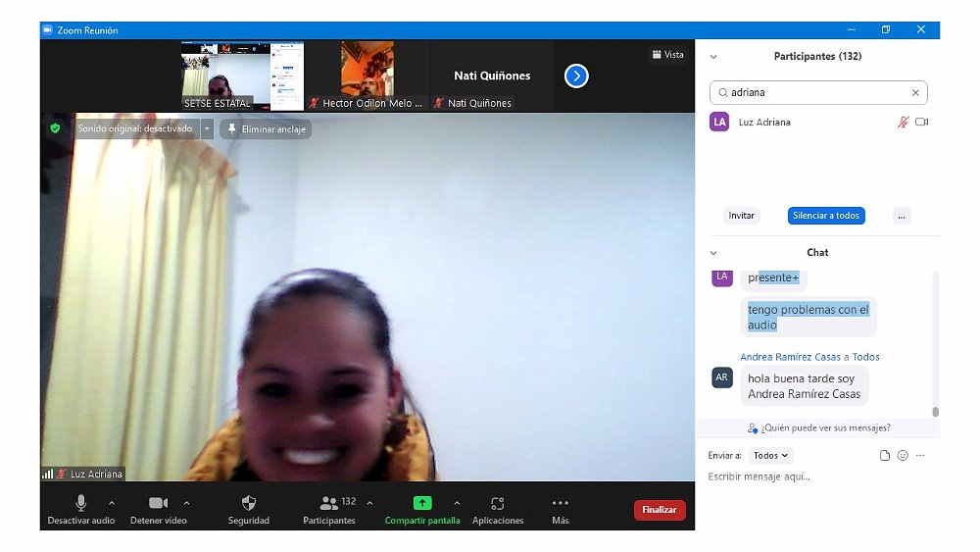Collapse the Participantes panel chevron
The width and height of the screenshot is (980, 552).
click(713, 57)
